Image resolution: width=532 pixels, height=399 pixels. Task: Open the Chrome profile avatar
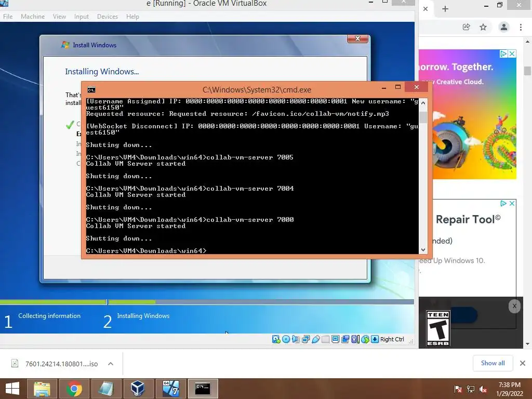(504, 27)
